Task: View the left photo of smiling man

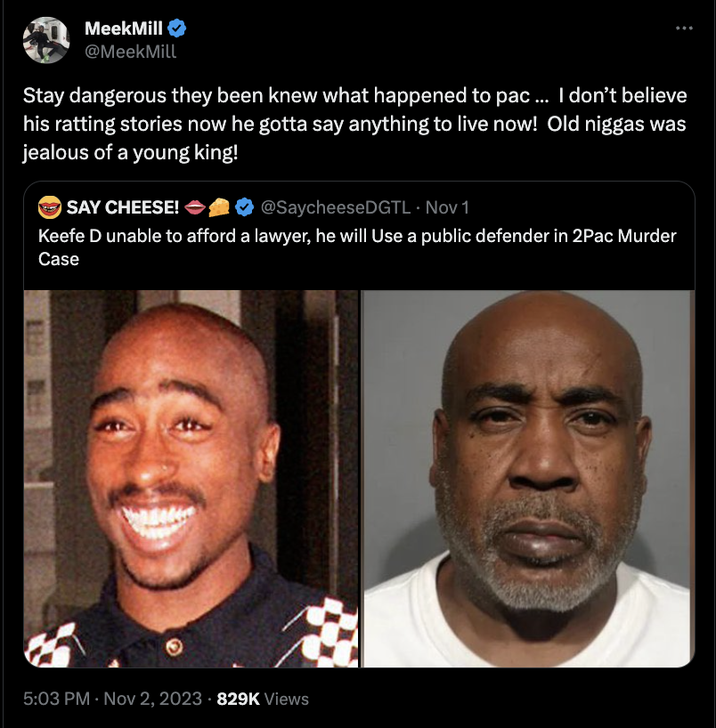Action: pyautogui.click(x=191, y=479)
